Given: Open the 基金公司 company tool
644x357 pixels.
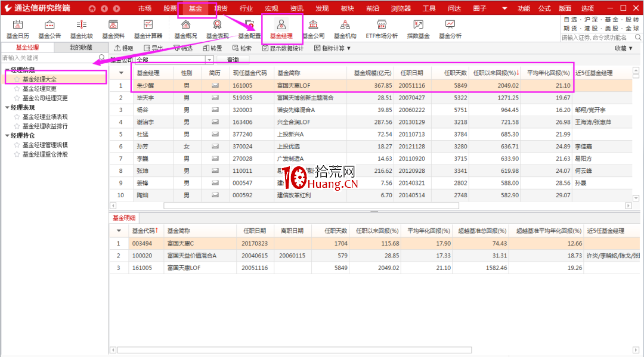Looking at the screenshot, I should (314, 30).
